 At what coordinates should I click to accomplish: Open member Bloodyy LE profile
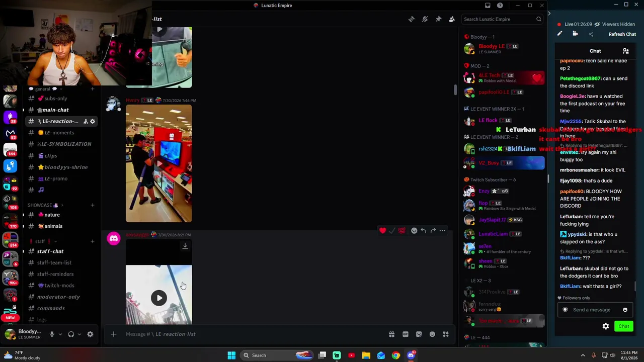503,49
